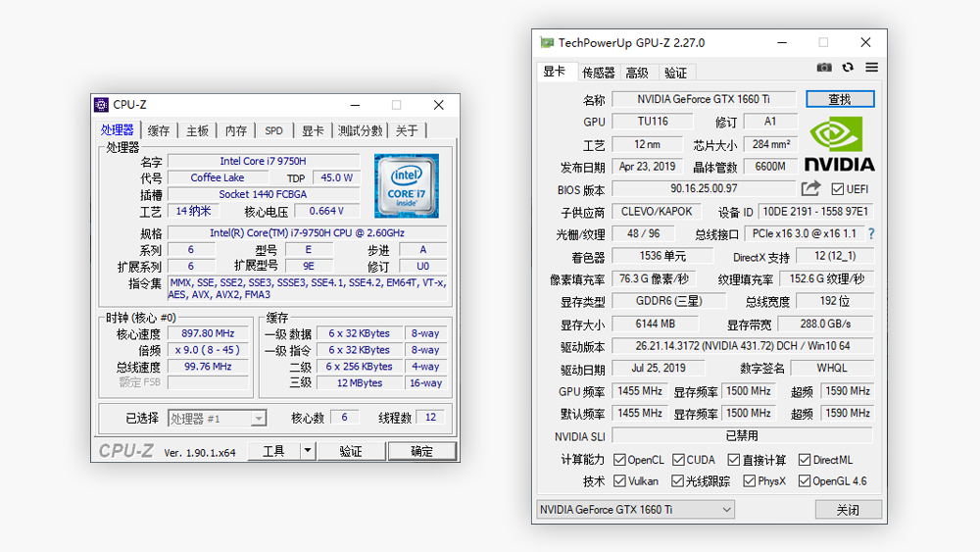Click the BIOS version field 90.16.25.00.97

click(x=704, y=188)
